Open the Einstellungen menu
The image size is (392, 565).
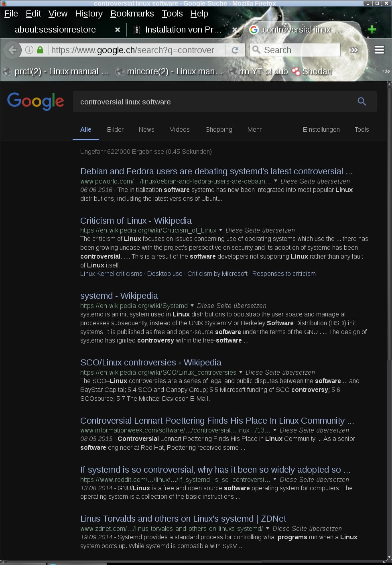tap(321, 129)
